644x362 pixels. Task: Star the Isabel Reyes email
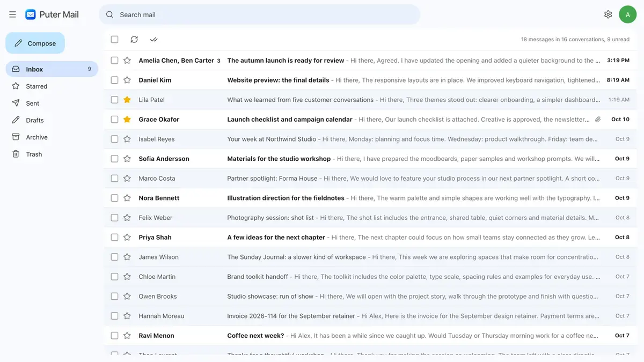[127, 139]
